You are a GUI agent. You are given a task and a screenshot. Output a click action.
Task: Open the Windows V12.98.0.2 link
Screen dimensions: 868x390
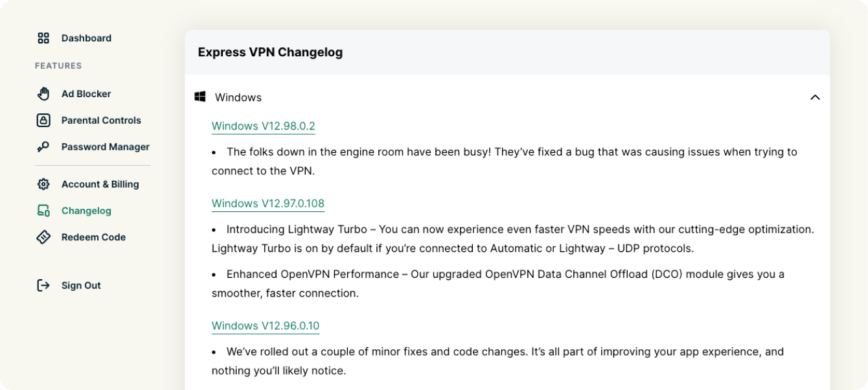pos(263,126)
